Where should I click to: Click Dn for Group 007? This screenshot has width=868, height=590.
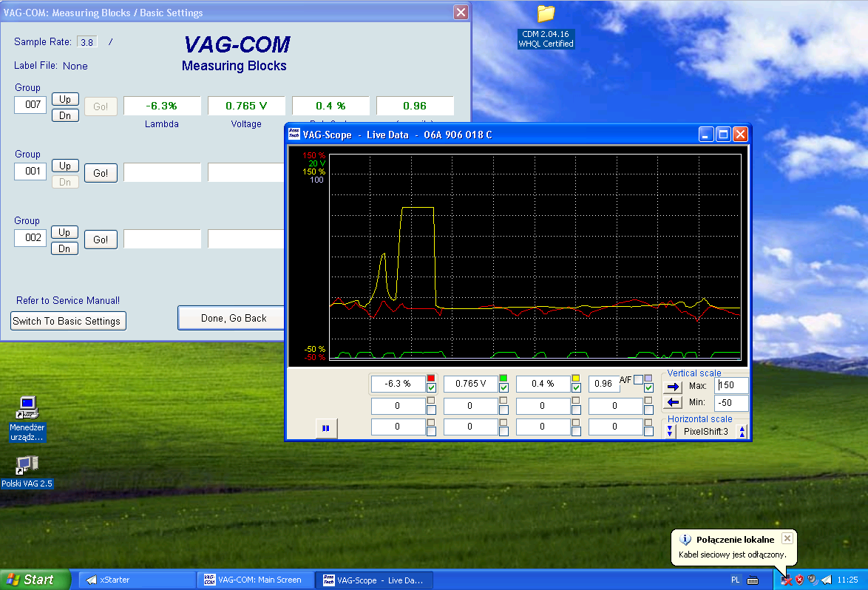(65, 115)
